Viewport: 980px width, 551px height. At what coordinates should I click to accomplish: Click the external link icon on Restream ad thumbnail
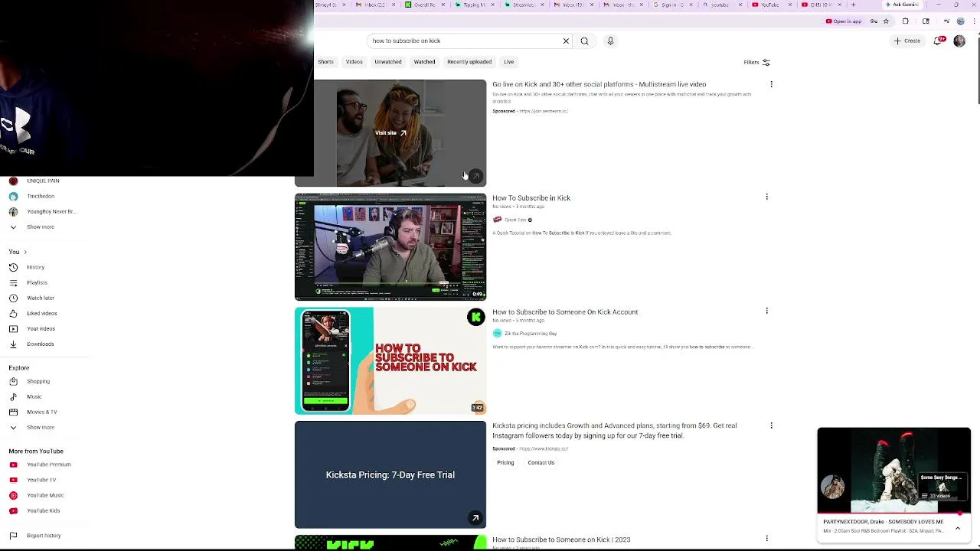(x=475, y=176)
